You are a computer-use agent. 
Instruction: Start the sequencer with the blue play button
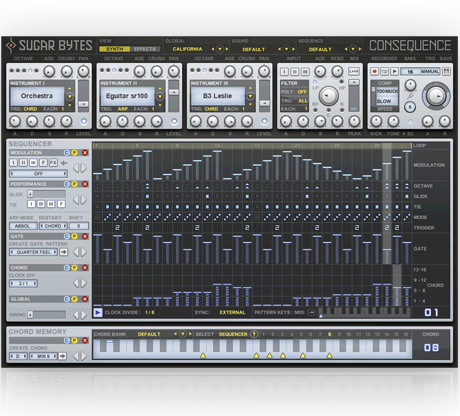pos(98,313)
